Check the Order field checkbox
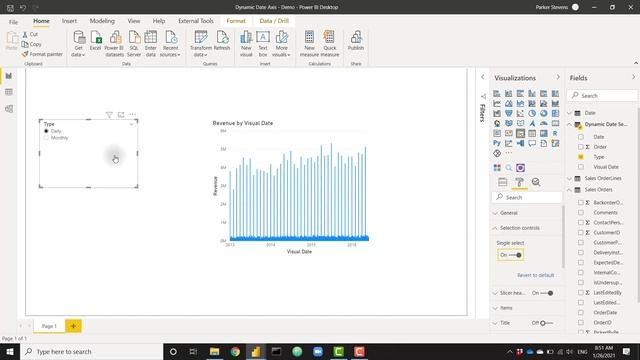 581,147
